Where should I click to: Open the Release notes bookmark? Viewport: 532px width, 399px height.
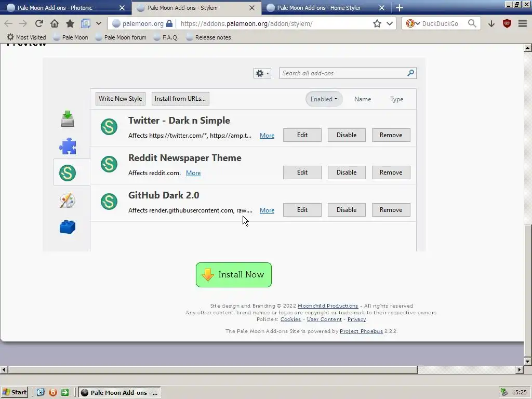[x=208, y=37]
